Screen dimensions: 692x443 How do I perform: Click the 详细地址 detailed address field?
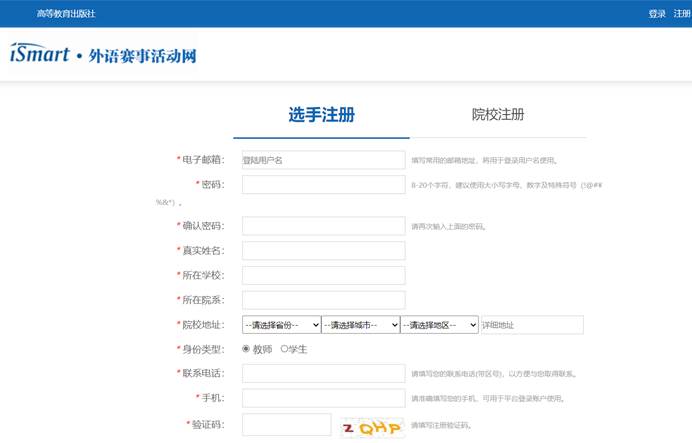click(531, 325)
